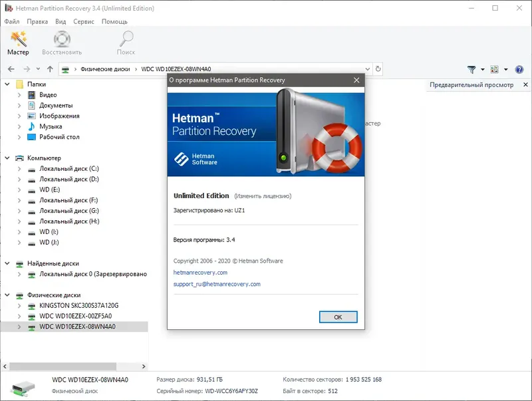Click the Восстановить toolbar icon
The image size is (532, 401).
(62, 42)
